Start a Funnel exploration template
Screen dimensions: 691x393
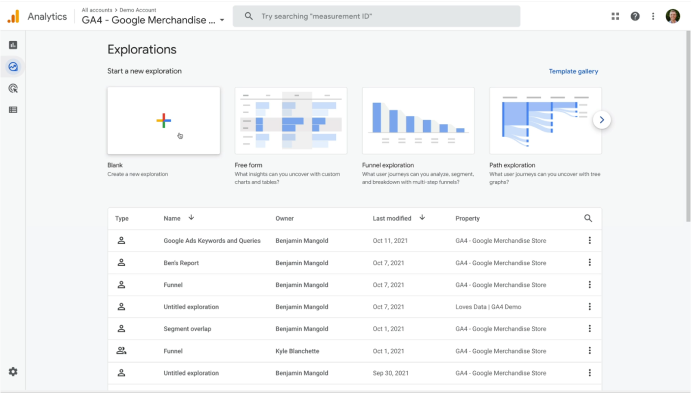418,120
